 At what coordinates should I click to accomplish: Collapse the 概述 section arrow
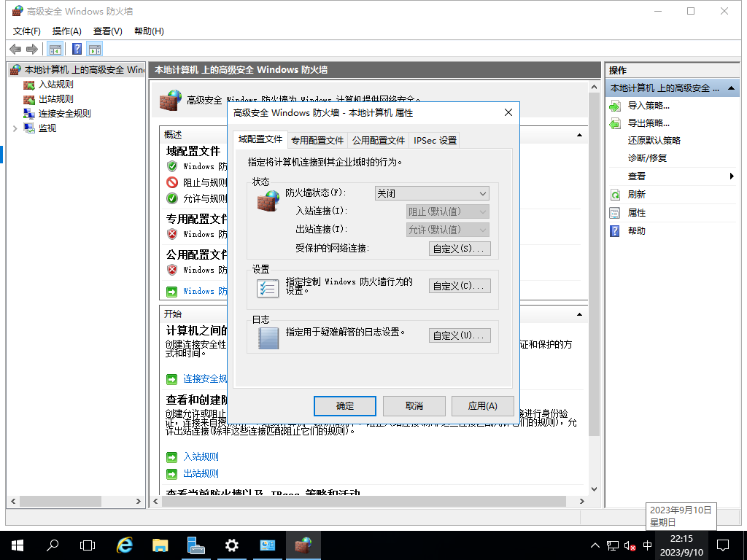[579, 135]
